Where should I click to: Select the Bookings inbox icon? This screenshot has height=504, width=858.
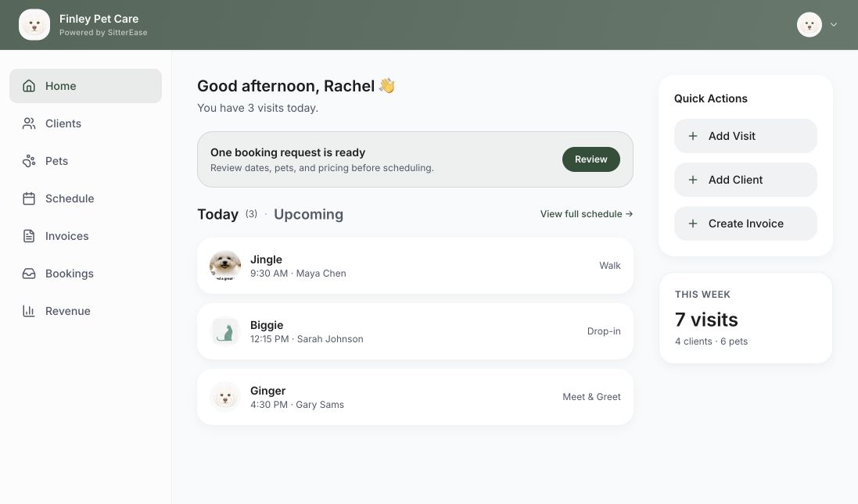point(29,273)
